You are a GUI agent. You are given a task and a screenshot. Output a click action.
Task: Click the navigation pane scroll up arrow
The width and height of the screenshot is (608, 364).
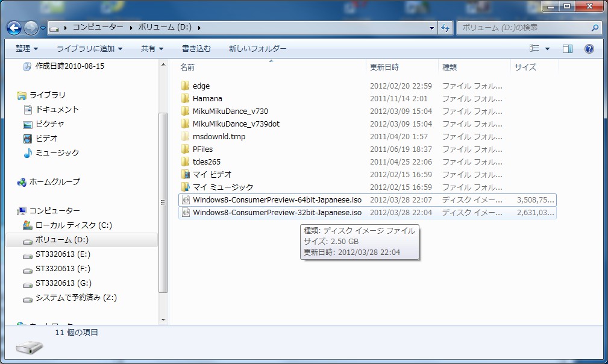(x=163, y=64)
